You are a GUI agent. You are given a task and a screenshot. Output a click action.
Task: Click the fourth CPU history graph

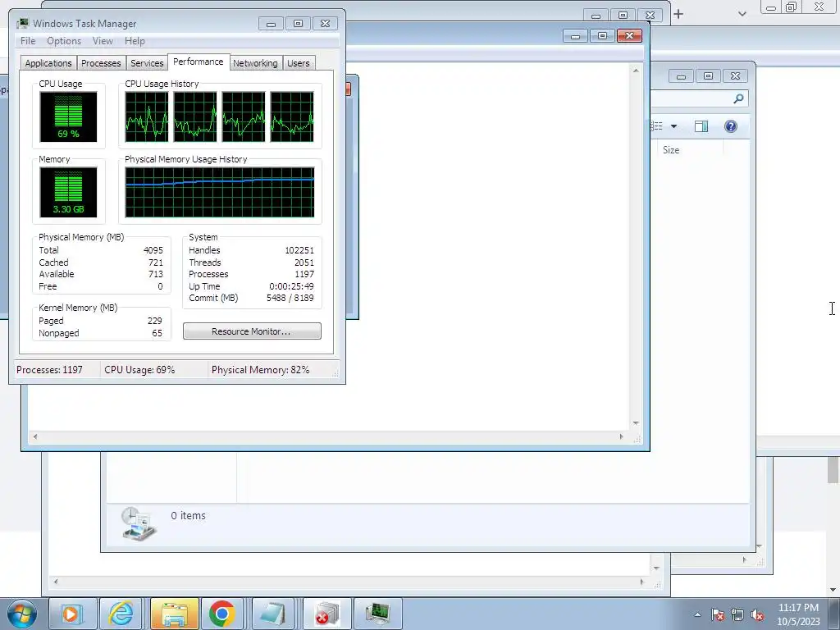[292, 116]
